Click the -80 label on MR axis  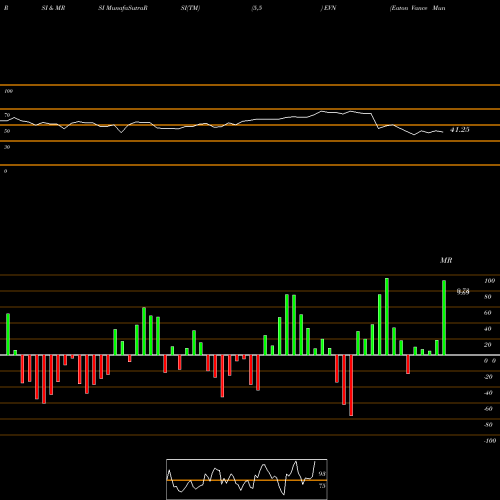pyautogui.click(x=488, y=425)
